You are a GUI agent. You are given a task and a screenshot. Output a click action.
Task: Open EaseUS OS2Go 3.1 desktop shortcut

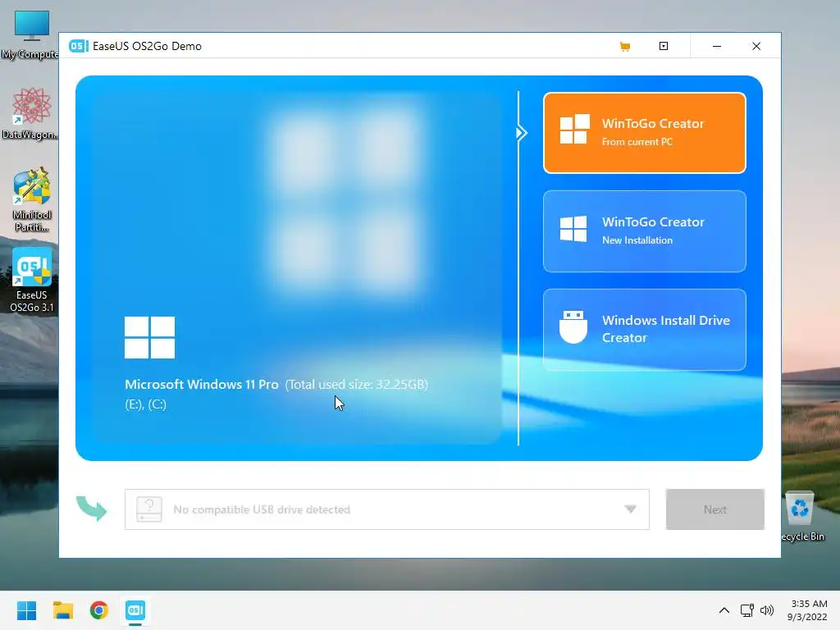[x=32, y=281]
